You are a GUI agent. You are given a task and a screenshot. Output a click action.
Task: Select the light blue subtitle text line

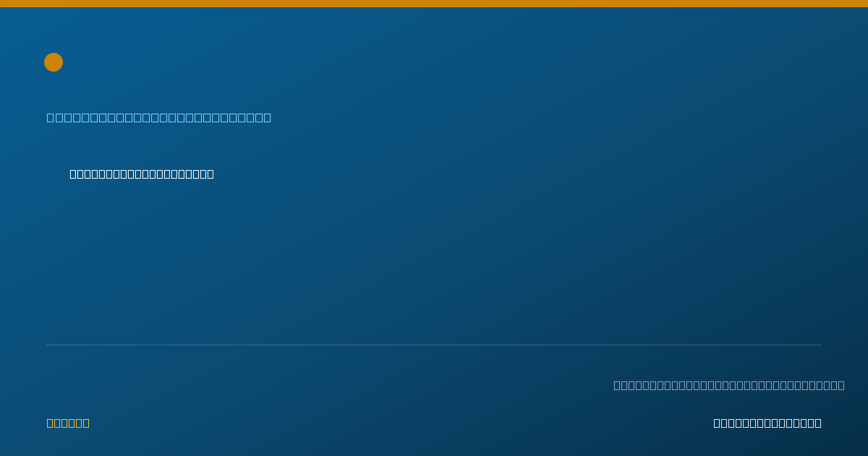click(159, 117)
